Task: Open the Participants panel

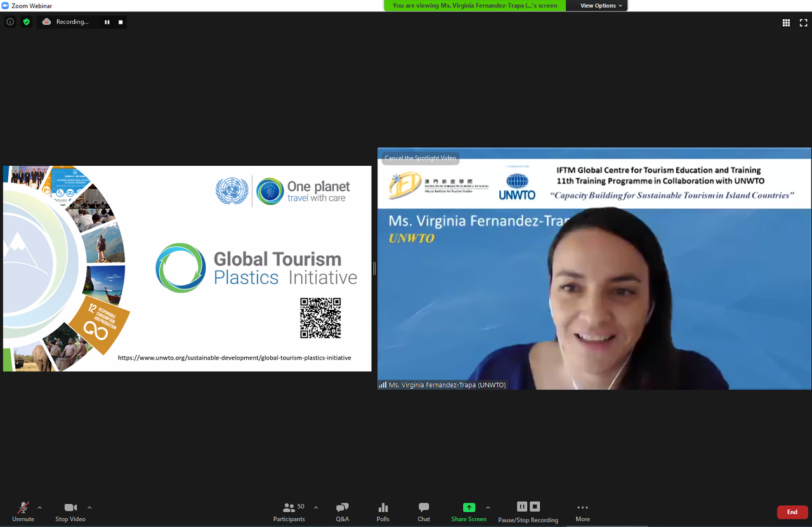Action: (x=289, y=512)
